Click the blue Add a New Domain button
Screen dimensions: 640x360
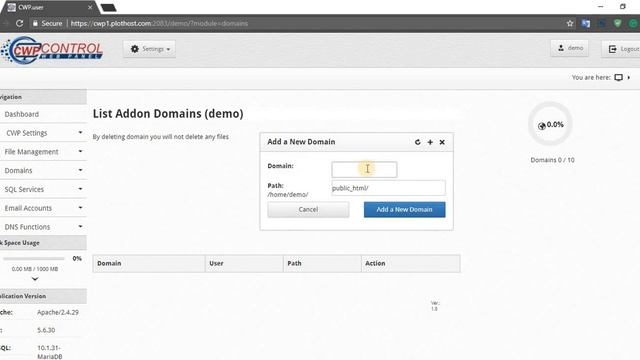[x=404, y=209]
